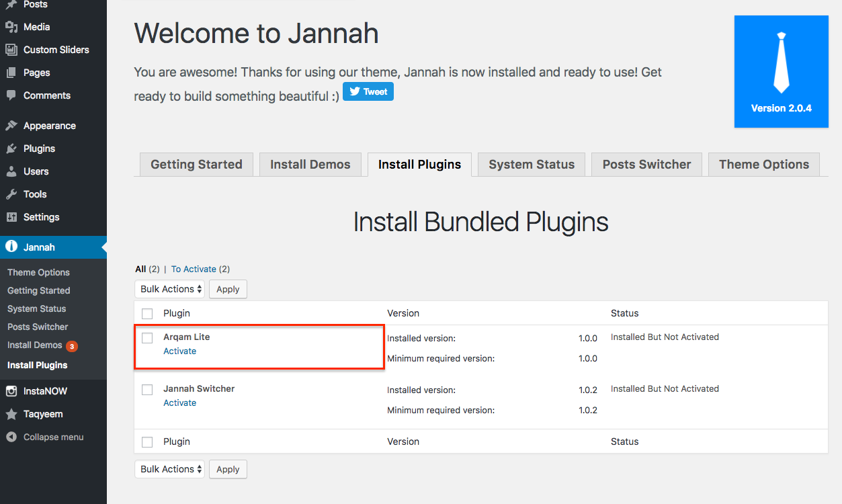842x504 pixels.
Task: Click the Collapse menu arrow icon
Action: 11,437
